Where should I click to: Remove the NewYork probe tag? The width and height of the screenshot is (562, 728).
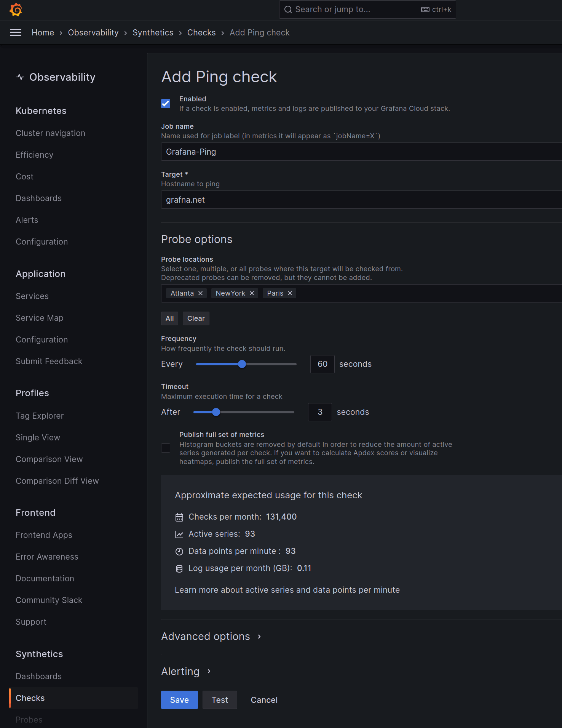point(252,293)
